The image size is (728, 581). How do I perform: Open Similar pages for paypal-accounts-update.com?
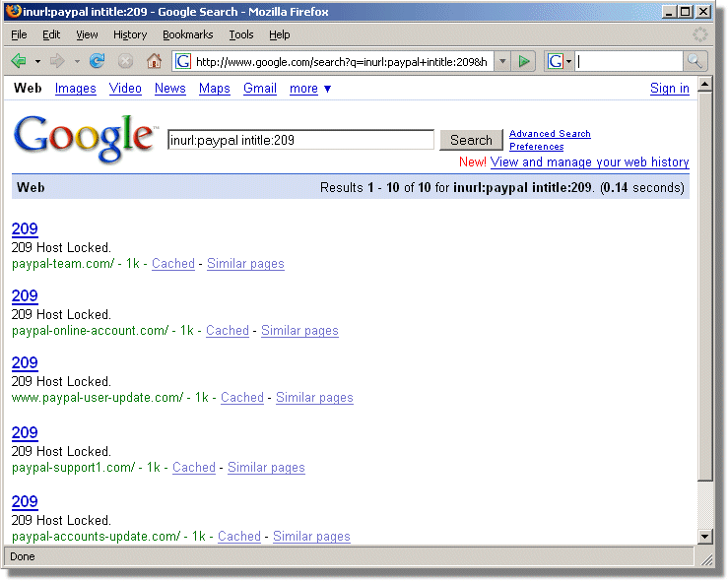[311, 536]
